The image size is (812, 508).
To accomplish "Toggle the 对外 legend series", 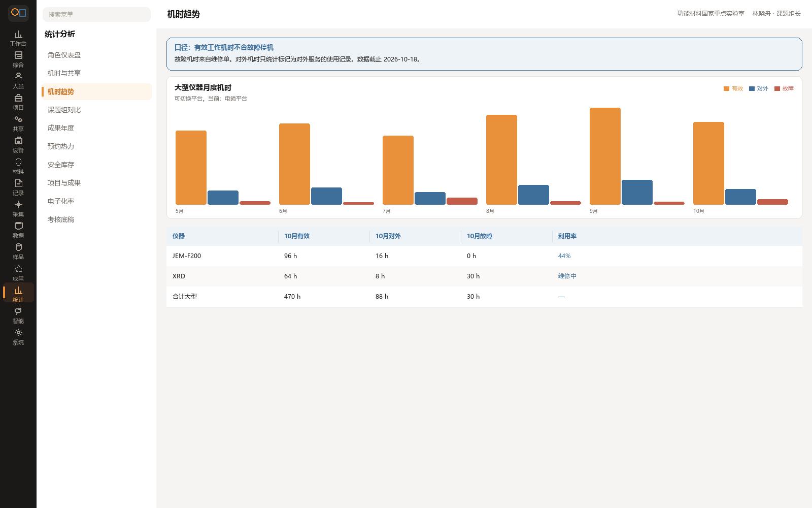I will tap(759, 88).
